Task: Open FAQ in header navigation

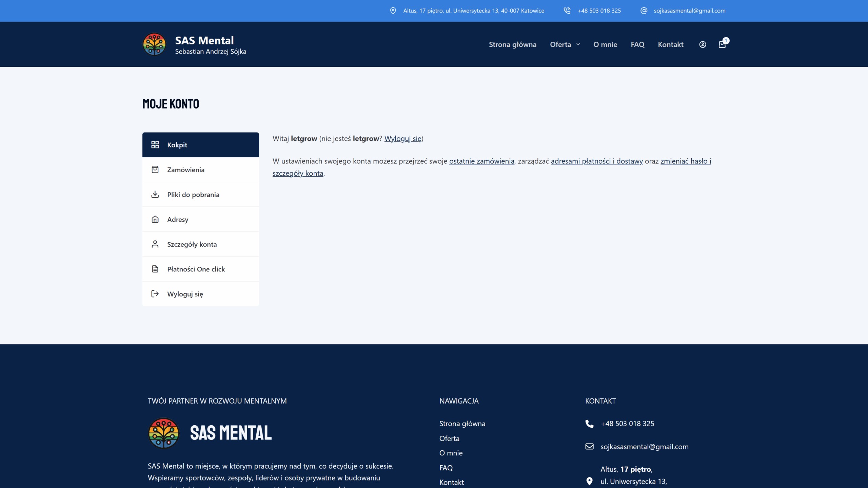Action: point(637,44)
